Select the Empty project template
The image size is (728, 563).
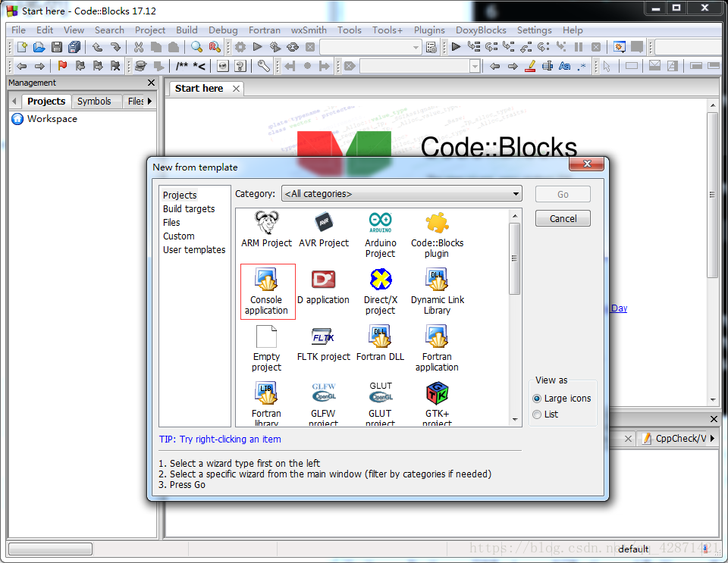266,349
